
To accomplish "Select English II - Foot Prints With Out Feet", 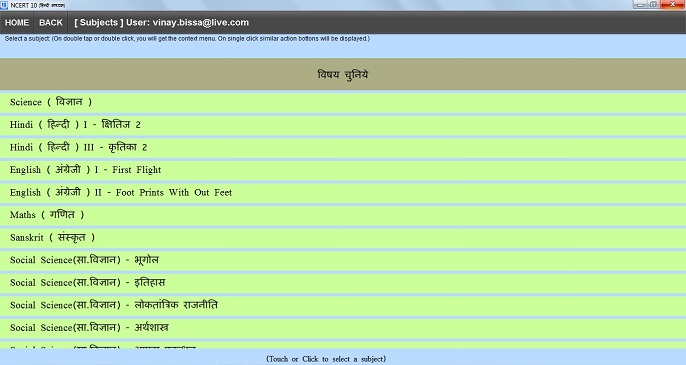I will [343, 193].
